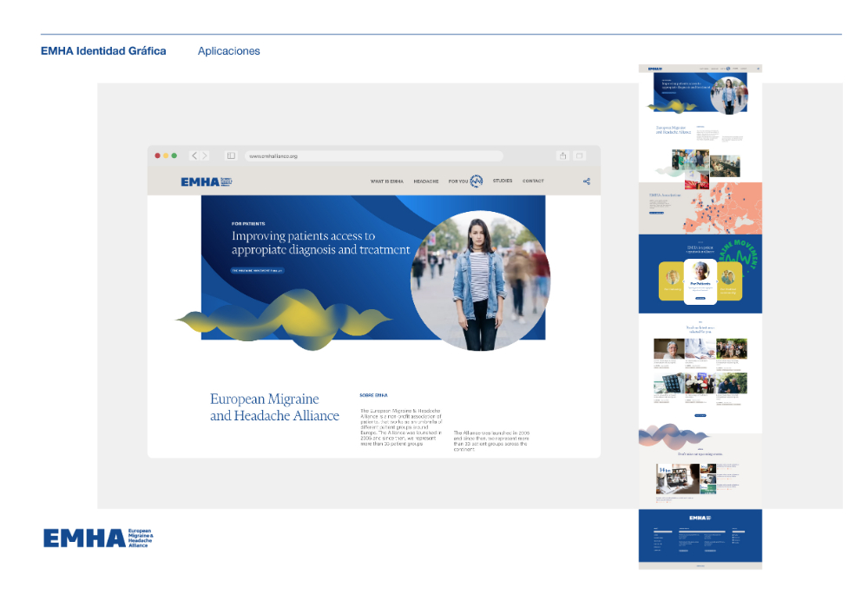Click the 'EMHA Identidad Gráfica' title

(103, 51)
